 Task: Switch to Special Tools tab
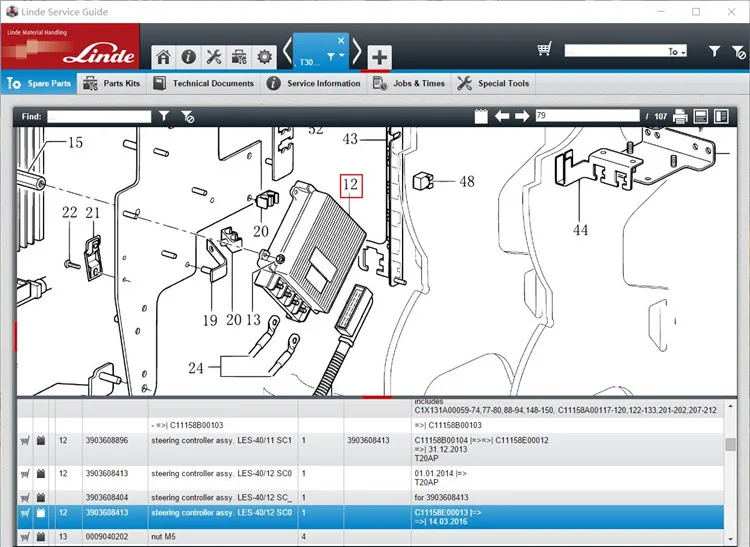point(494,83)
